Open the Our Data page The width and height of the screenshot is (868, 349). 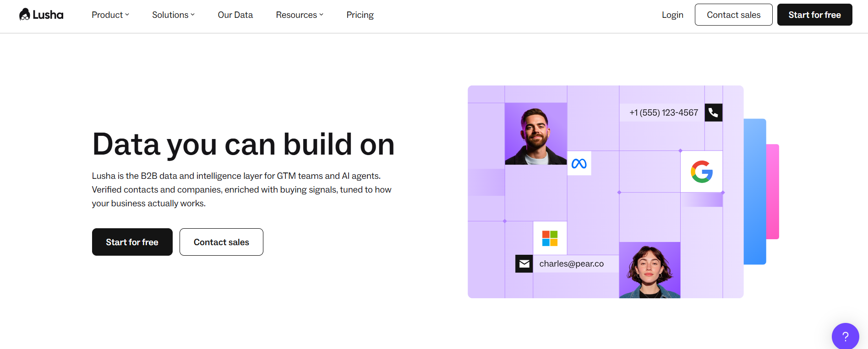(x=235, y=15)
